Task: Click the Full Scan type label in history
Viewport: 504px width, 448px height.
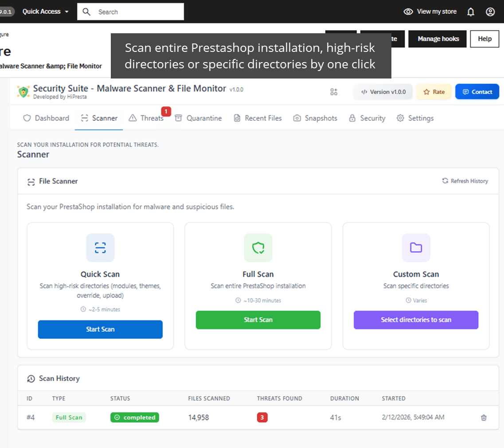Action: click(x=69, y=417)
